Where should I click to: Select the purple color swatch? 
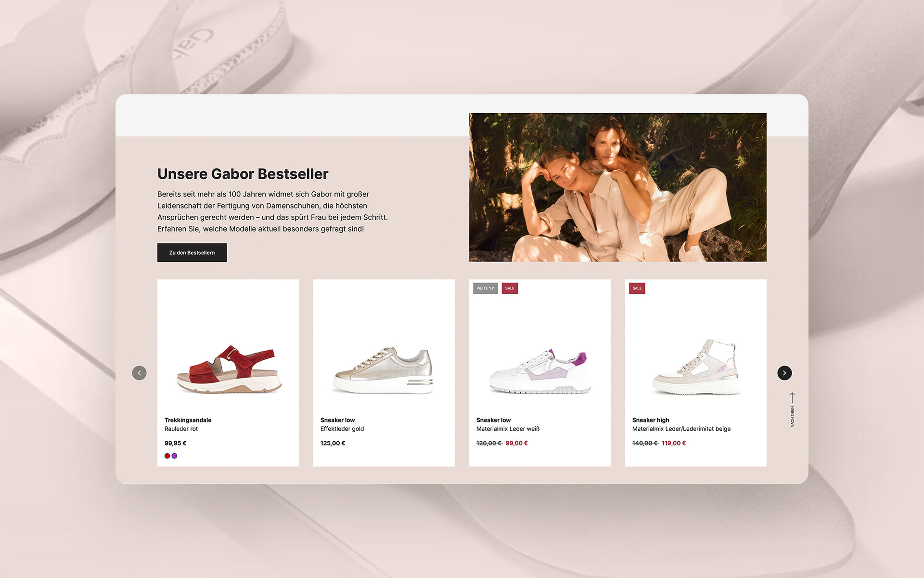pyautogui.click(x=175, y=456)
